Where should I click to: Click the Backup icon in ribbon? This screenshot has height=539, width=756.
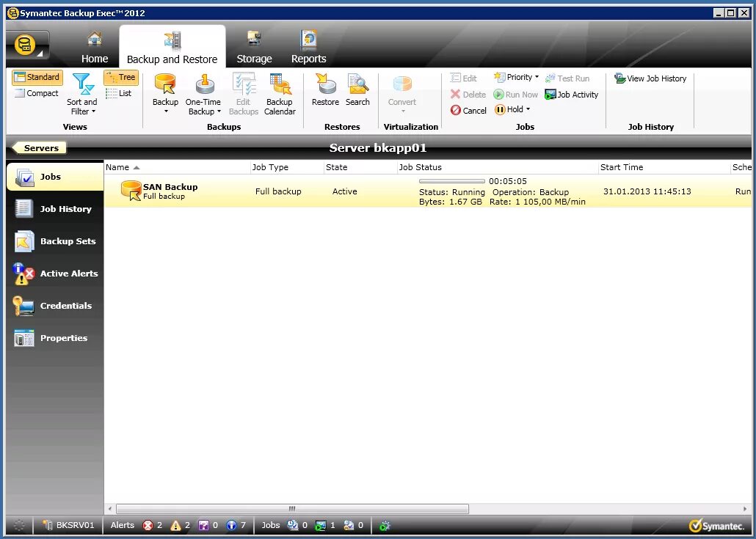click(x=165, y=84)
